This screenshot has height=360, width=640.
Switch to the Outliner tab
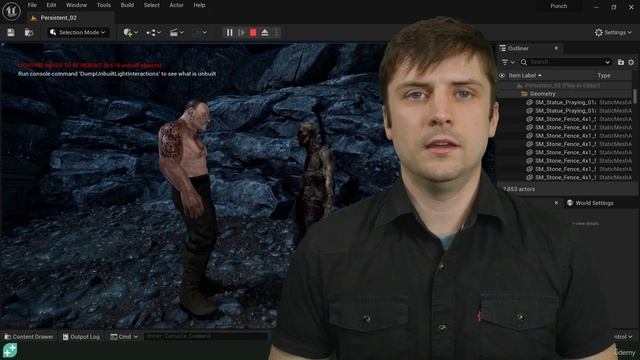[x=518, y=48]
